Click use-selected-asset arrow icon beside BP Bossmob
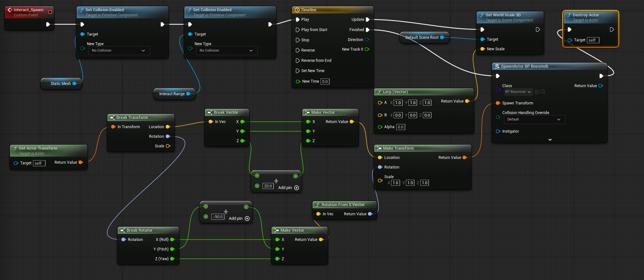The width and height of the screenshot is (644, 280). [x=537, y=92]
